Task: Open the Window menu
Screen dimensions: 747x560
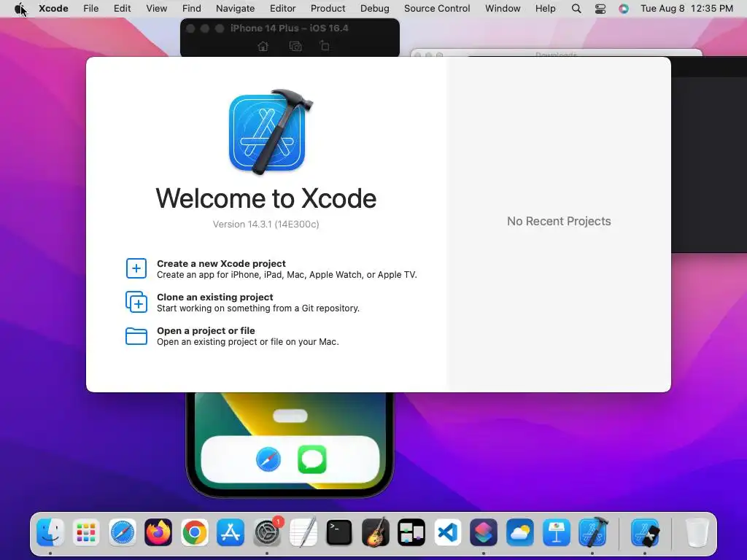Action: 503,9
